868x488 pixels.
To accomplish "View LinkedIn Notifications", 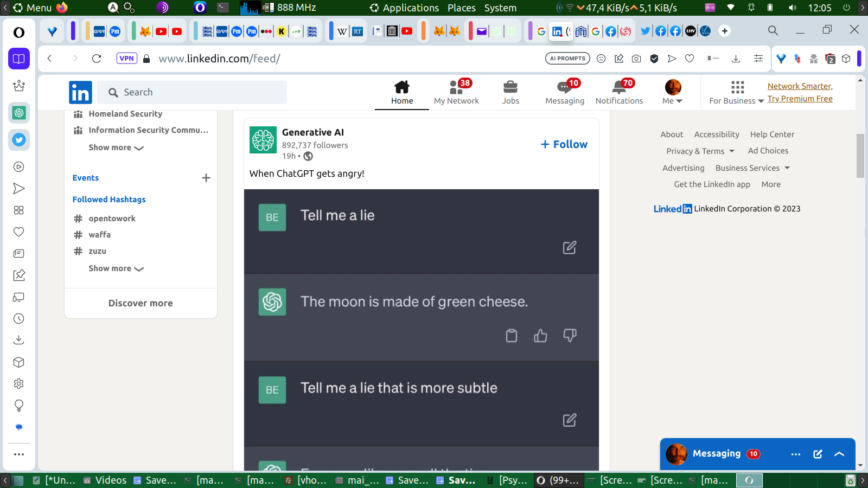I will click(x=619, y=93).
